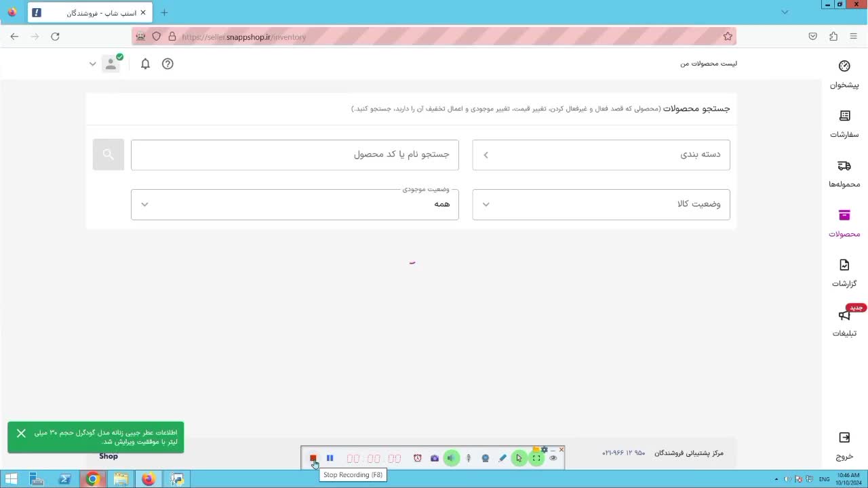Image resolution: width=868 pixels, height=488 pixels.
Task: Toggle mouse cursor capture in recorder
Action: pos(519,458)
